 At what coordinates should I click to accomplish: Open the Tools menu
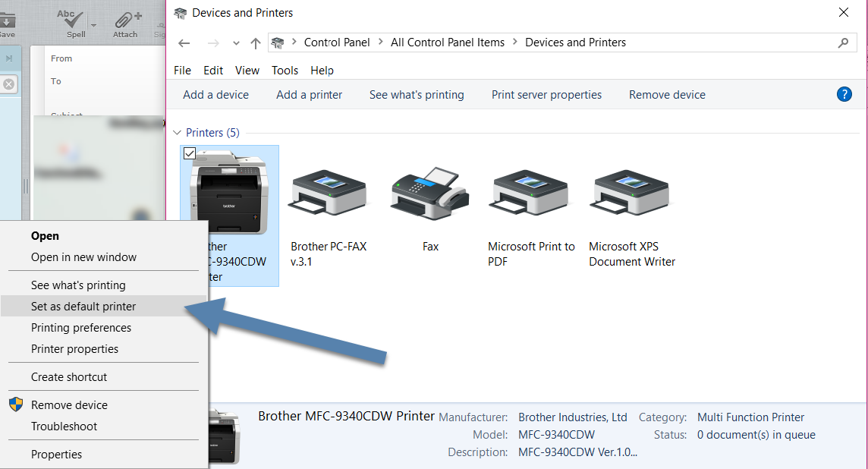click(285, 71)
